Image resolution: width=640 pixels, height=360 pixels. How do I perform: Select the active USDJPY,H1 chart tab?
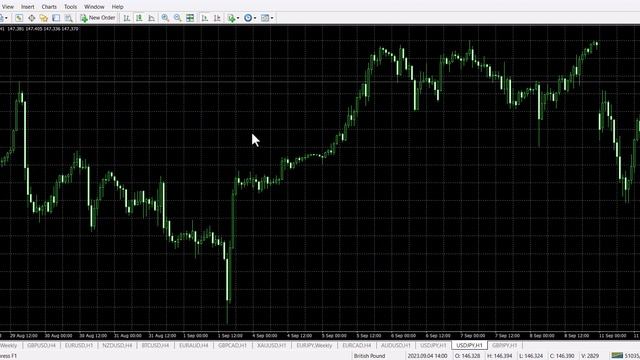[x=469, y=345]
